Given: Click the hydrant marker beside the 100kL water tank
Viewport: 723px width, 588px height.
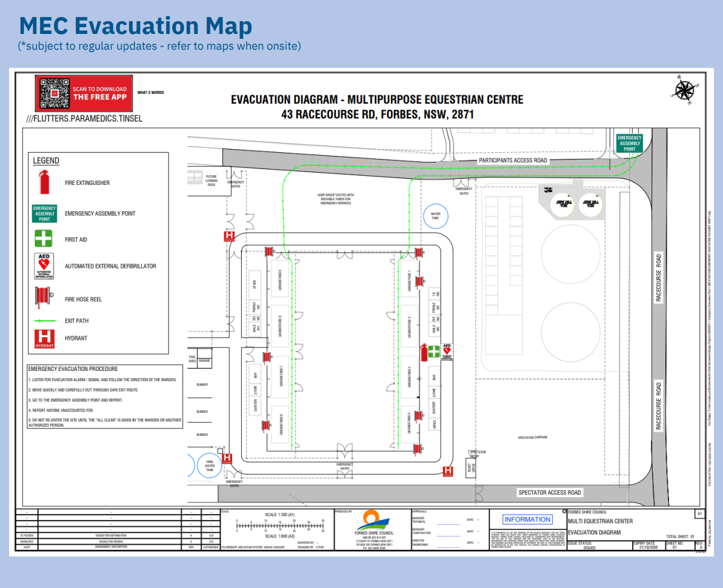Looking at the screenshot, I should pos(227,458).
